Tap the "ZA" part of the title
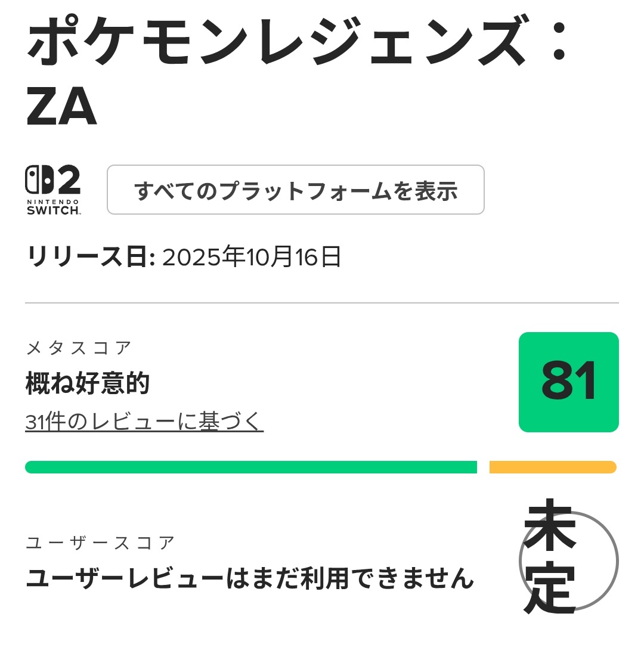 point(61,107)
